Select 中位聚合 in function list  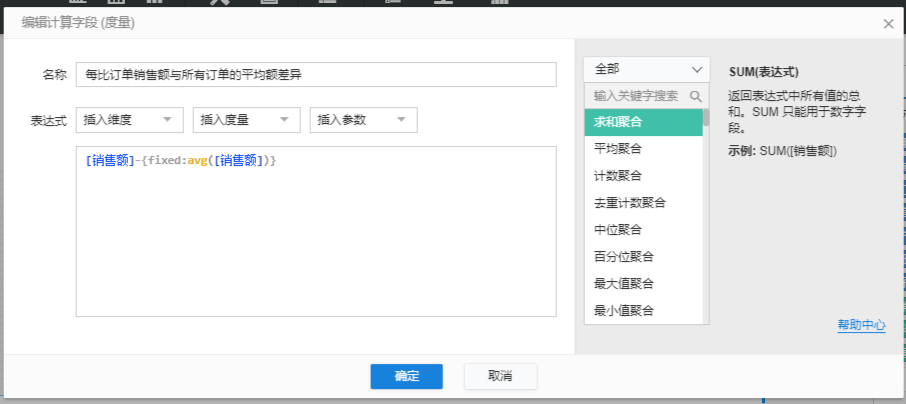pyautogui.click(x=643, y=229)
